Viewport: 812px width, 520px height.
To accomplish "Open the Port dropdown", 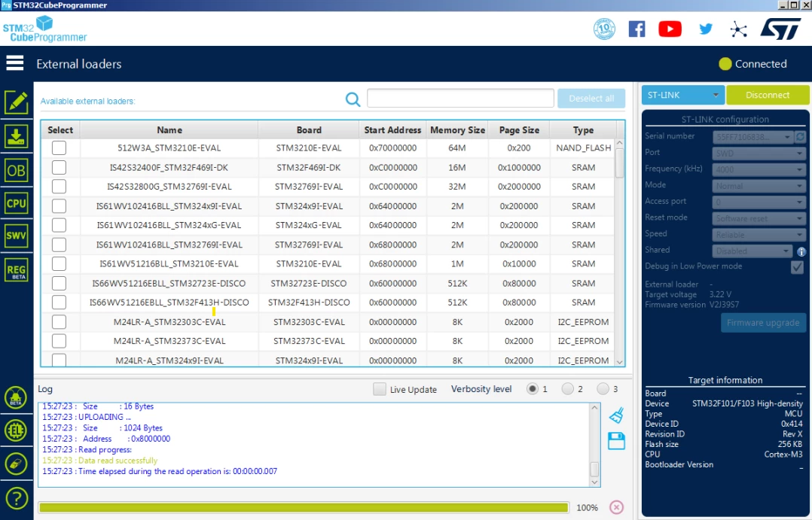I will pos(759,154).
